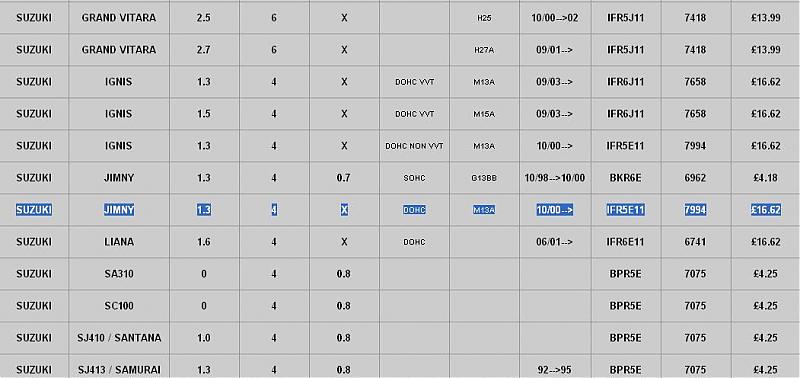Click 7994 in the DOHC NON VVT row
Screen dimensions: 800x378
point(695,146)
